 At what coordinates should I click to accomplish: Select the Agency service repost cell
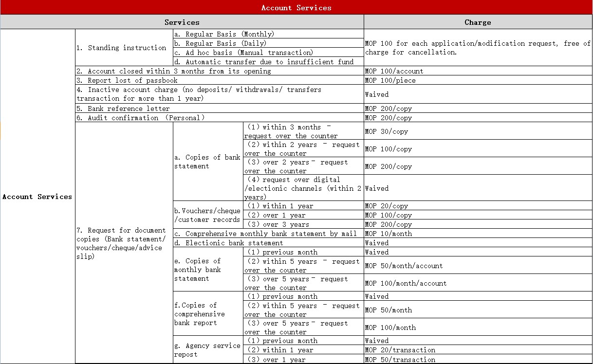click(x=207, y=350)
